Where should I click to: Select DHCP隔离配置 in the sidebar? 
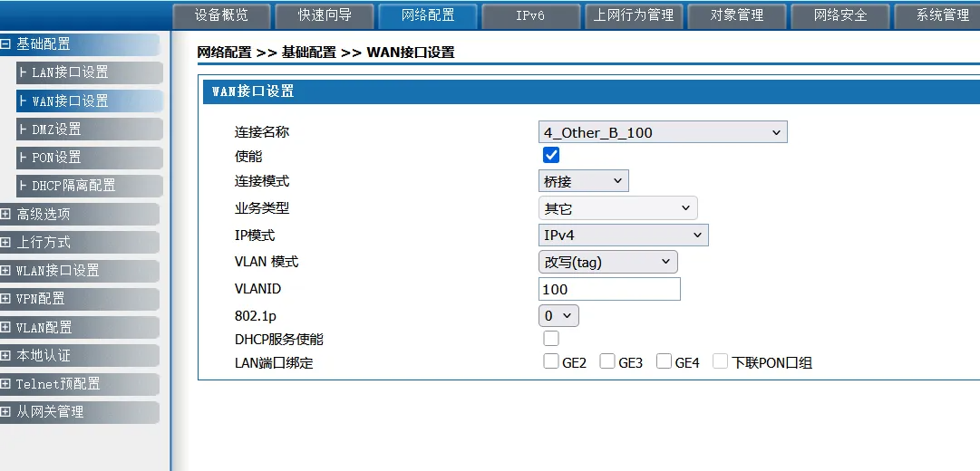[x=90, y=186]
